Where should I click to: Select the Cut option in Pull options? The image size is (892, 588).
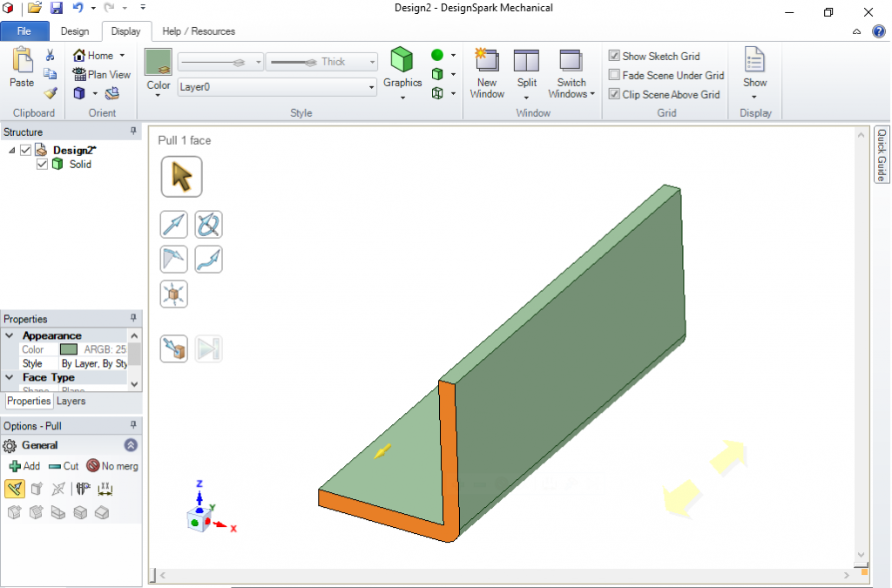[x=64, y=466]
